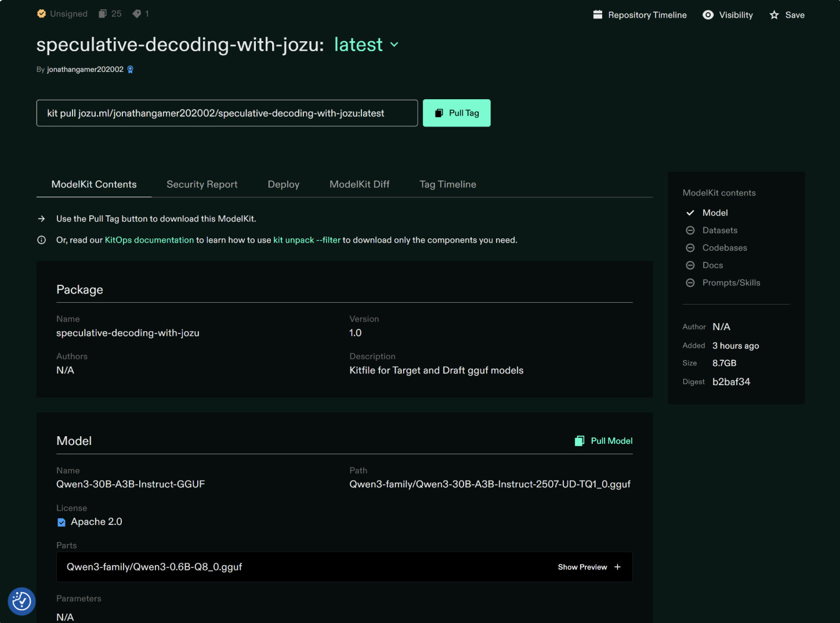The image size is (840, 623).
Task: Open the Tag Timeline tab
Action: coord(448,184)
